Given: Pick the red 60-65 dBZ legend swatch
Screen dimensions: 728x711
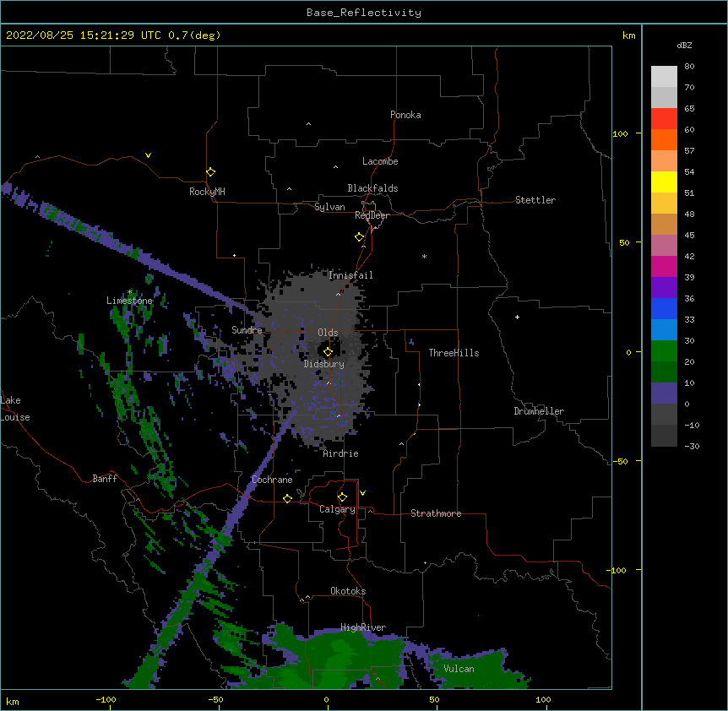Looking at the screenshot, I should click(x=664, y=119).
